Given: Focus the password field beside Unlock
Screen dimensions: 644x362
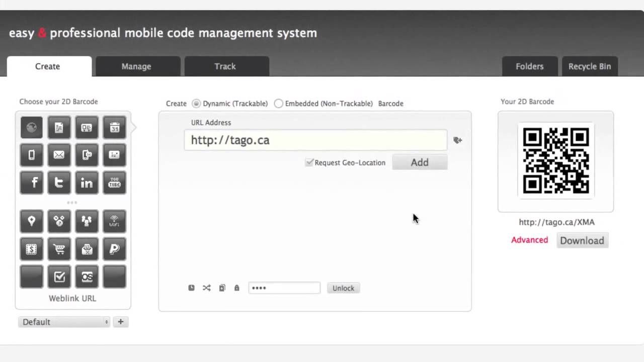Looking at the screenshot, I should 284,288.
